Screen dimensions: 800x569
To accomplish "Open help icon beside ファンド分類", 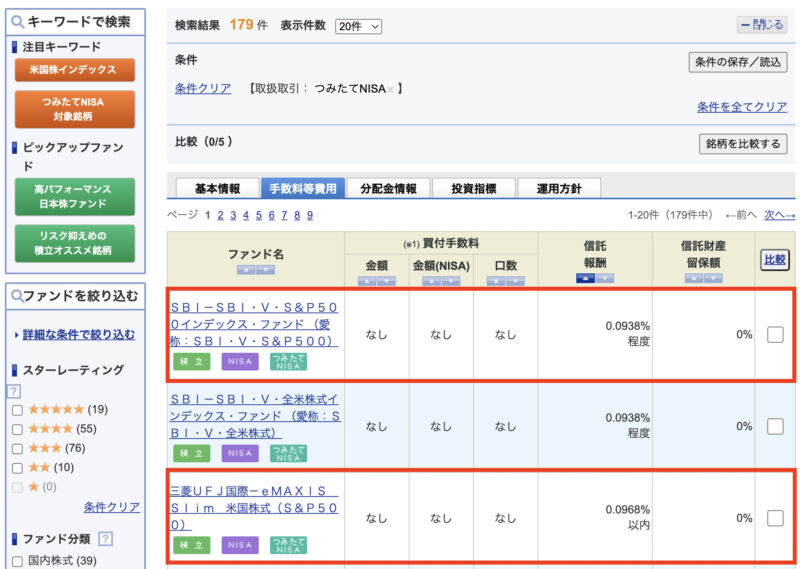I will [x=106, y=538].
